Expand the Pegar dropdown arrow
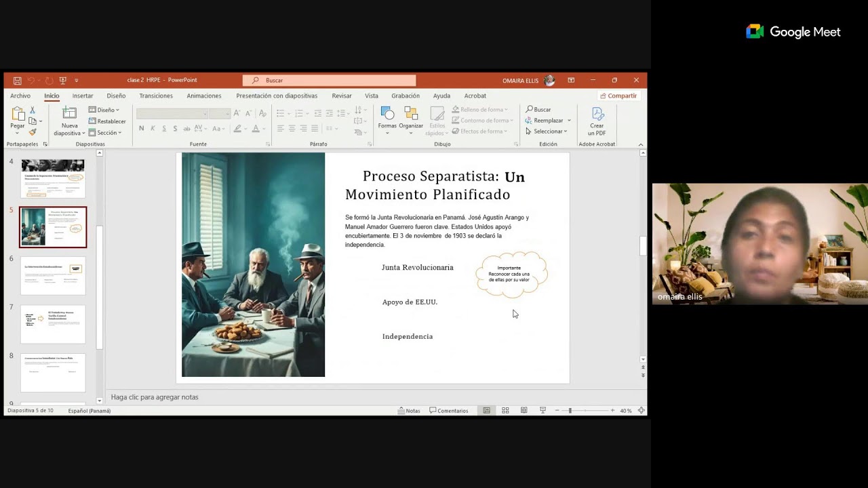The height and width of the screenshot is (488, 868). pos(18,131)
